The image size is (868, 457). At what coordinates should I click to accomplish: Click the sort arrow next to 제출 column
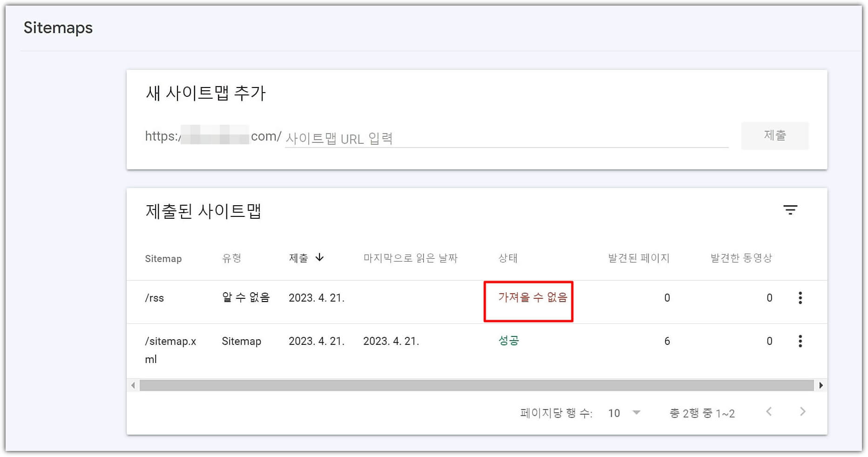tap(319, 257)
